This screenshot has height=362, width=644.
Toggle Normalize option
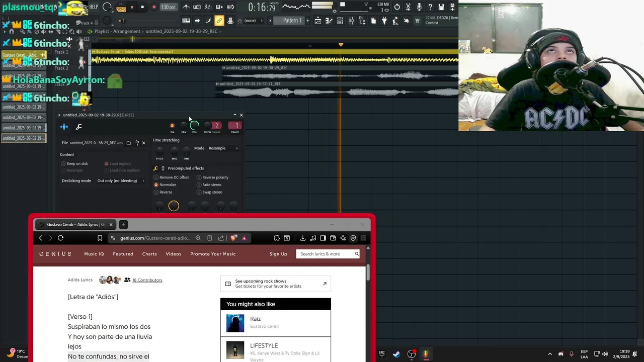165,185
